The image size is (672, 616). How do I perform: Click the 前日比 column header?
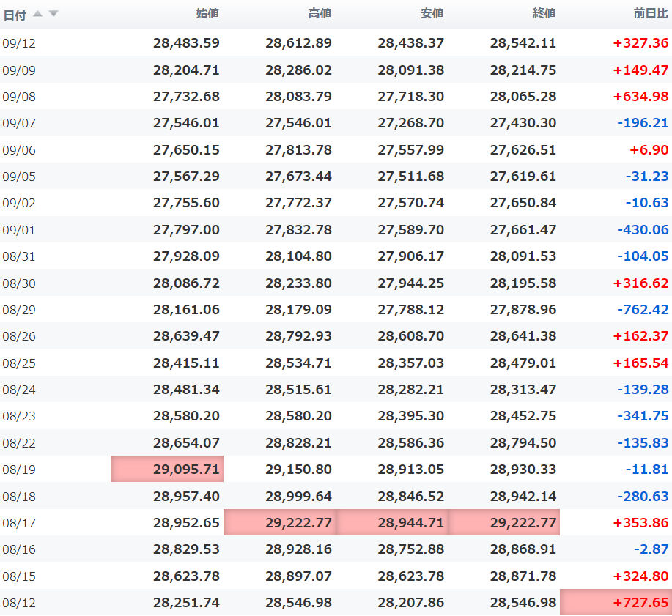coord(651,14)
